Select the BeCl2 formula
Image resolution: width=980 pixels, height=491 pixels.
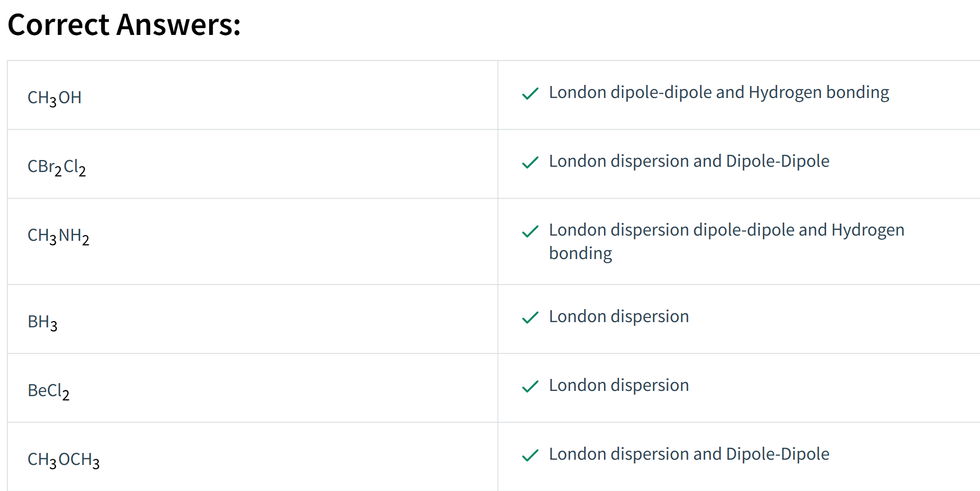[x=49, y=391]
